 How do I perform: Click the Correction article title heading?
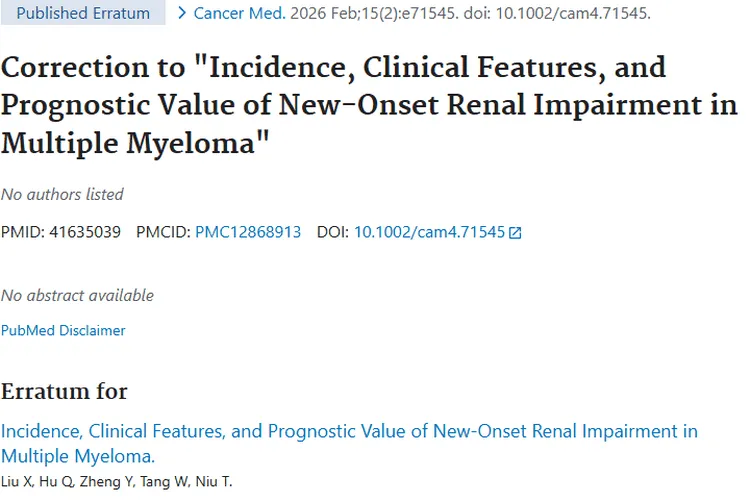(x=369, y=106)
